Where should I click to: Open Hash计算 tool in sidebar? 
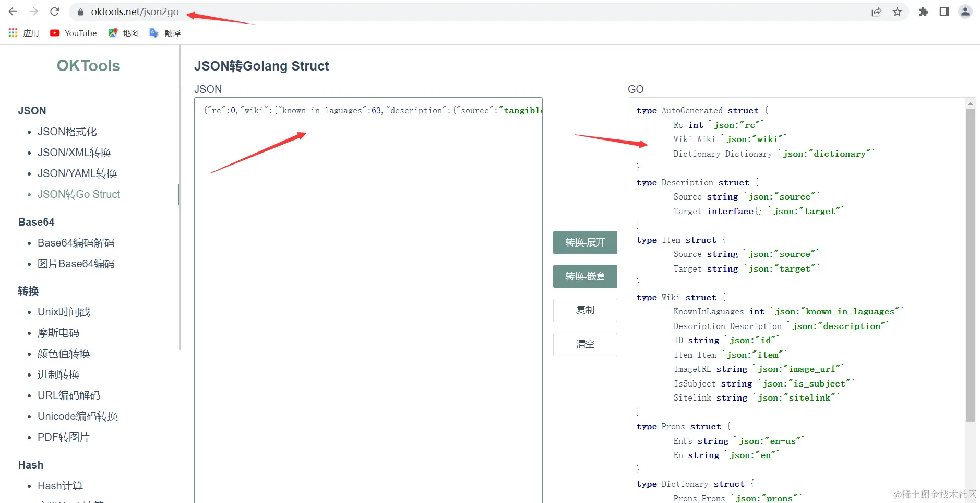(60, 486)
